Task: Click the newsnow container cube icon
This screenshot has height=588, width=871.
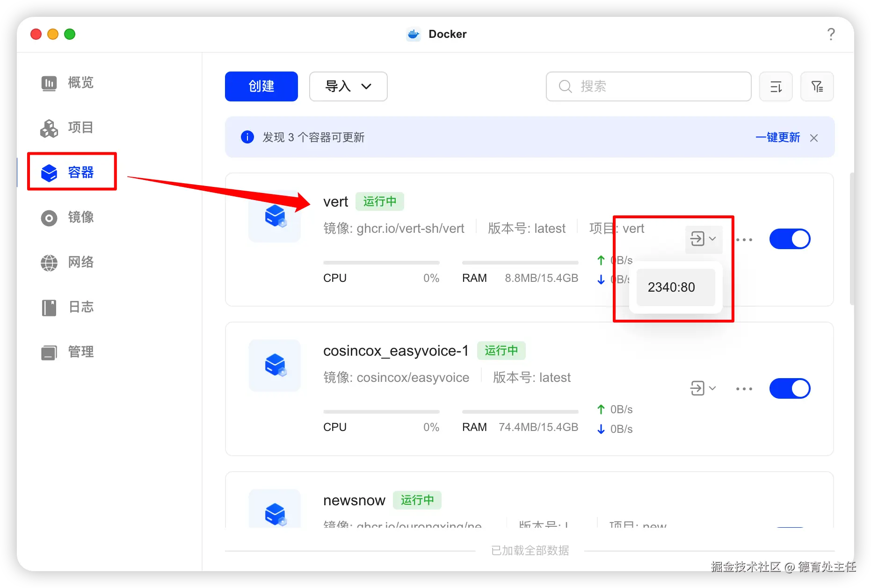Action: (x=275, y=509)
